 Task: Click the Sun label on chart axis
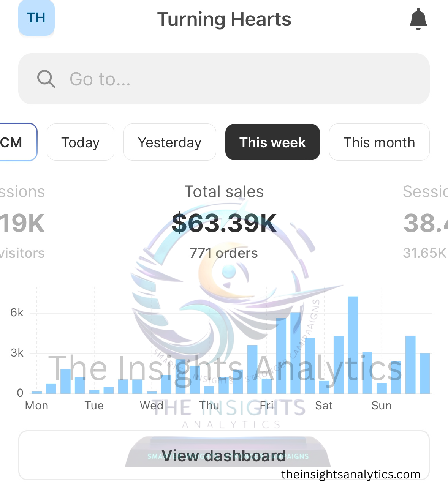point(382,406)
